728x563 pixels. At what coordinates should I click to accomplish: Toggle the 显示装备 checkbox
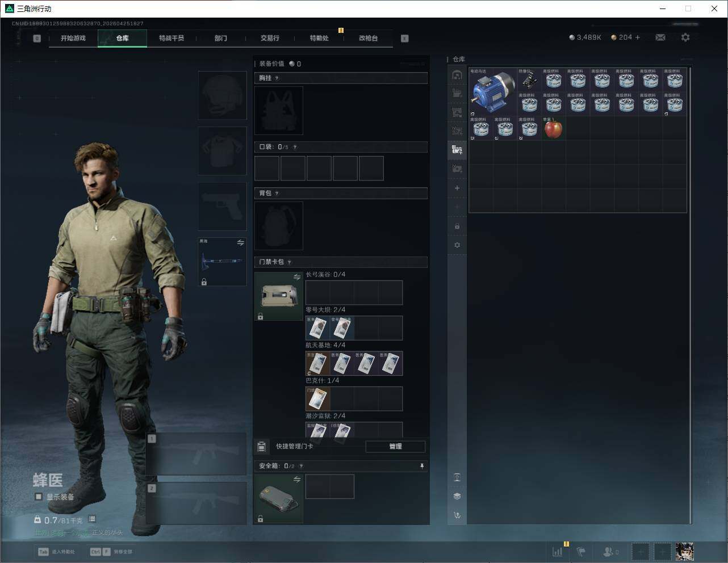point(39,497)
